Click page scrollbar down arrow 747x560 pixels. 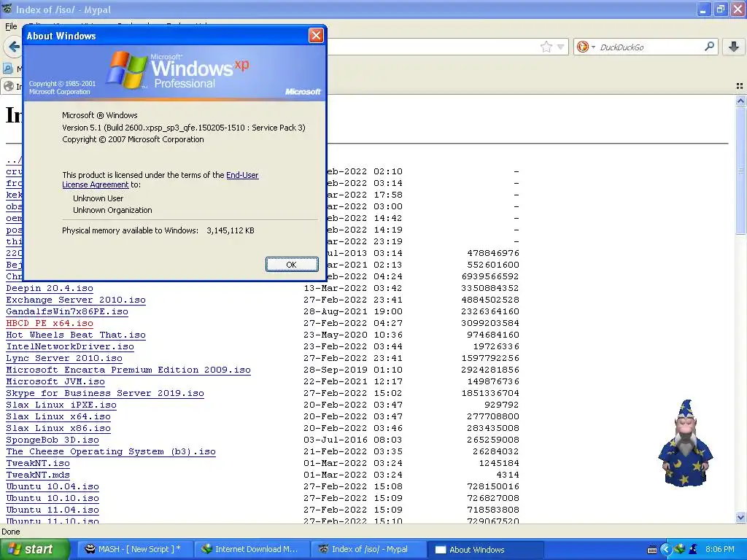coord(740,517)
